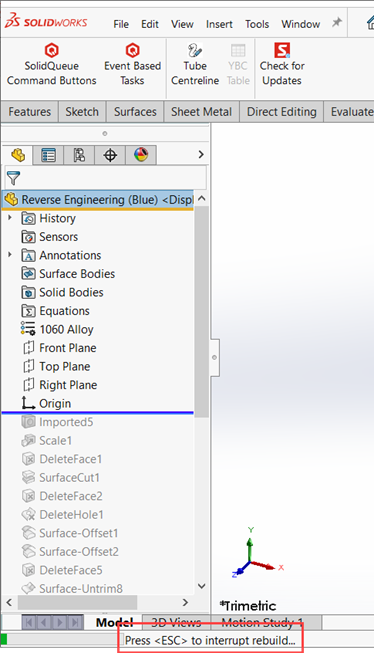Show more manager tabs arrow
374x653 pixels.
click(201, 155)
